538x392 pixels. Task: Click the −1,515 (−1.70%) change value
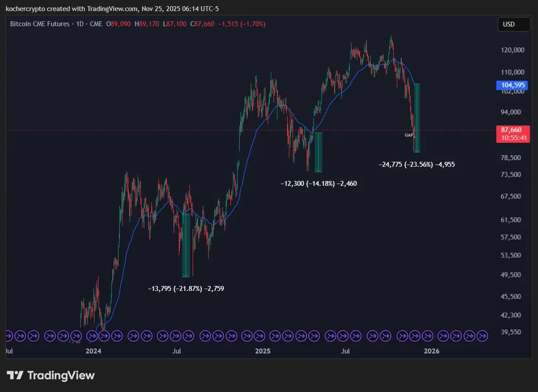pos(241,24)
